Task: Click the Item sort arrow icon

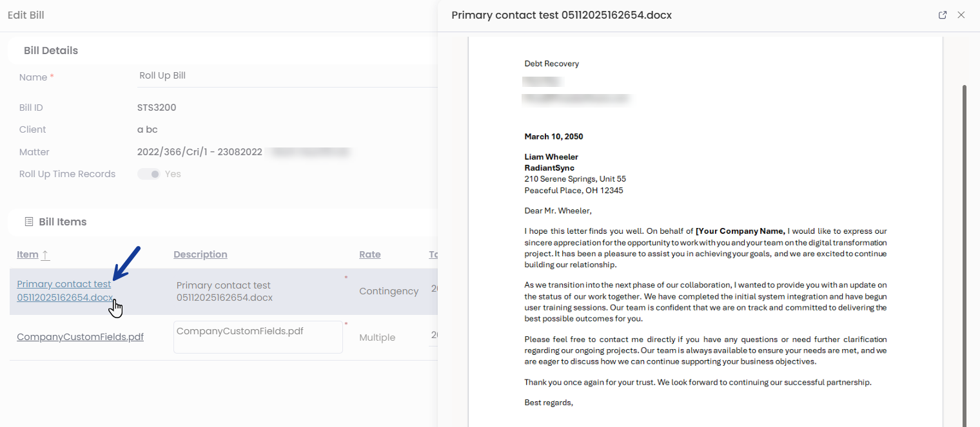Action: tap(45, 254)
